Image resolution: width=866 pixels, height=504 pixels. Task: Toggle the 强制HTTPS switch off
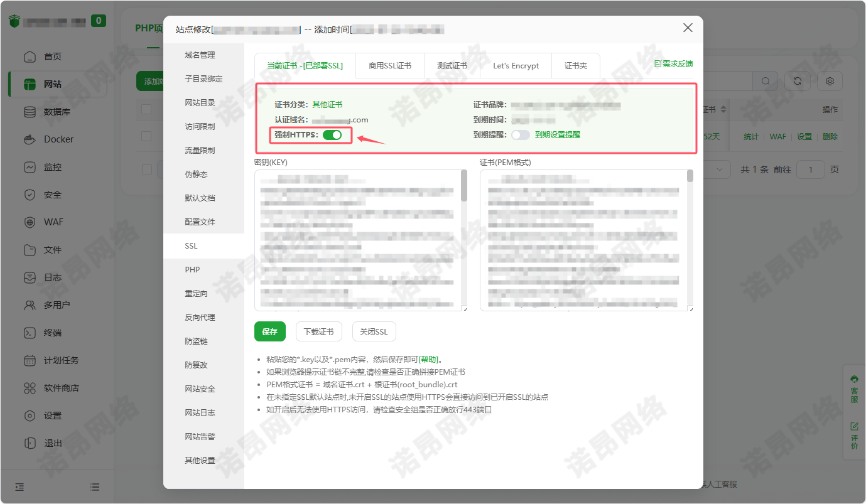(332, 135)
